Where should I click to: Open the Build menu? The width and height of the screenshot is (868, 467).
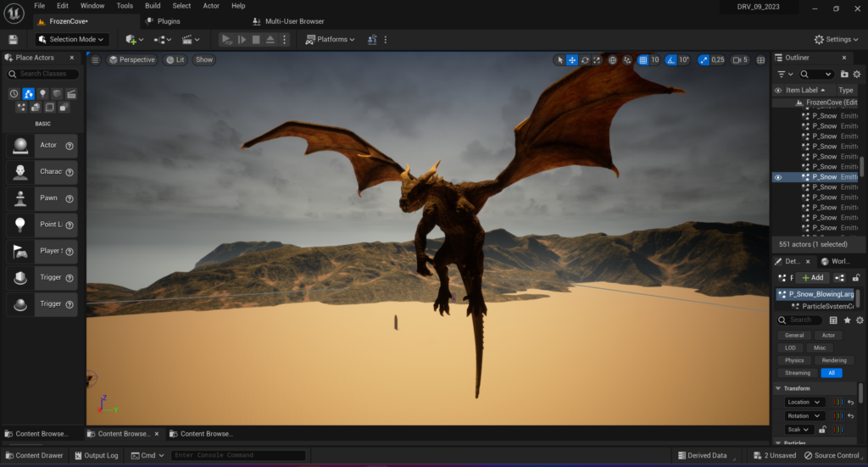(x=153, y=6)
